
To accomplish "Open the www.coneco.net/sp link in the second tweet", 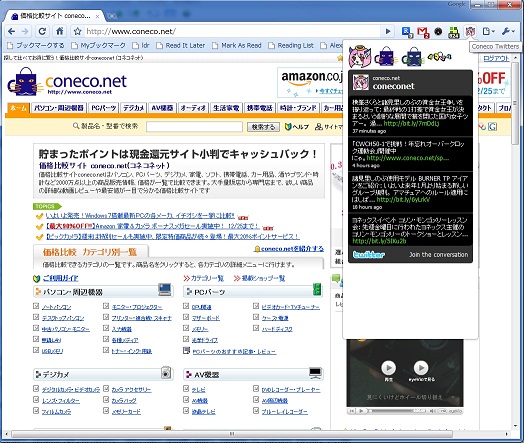I will pyautogui.click(x=408, y=158).
